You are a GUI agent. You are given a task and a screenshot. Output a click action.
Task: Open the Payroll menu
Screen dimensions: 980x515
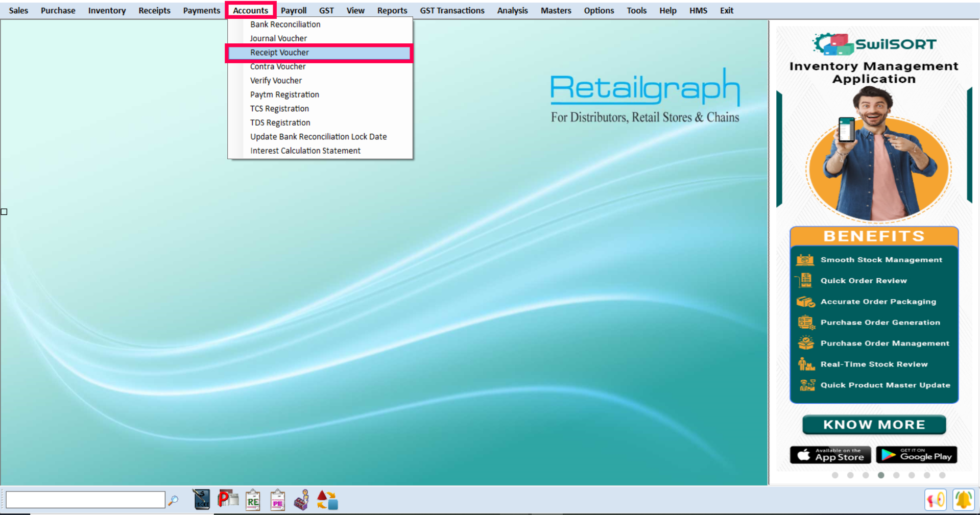[x=294, y=10]
